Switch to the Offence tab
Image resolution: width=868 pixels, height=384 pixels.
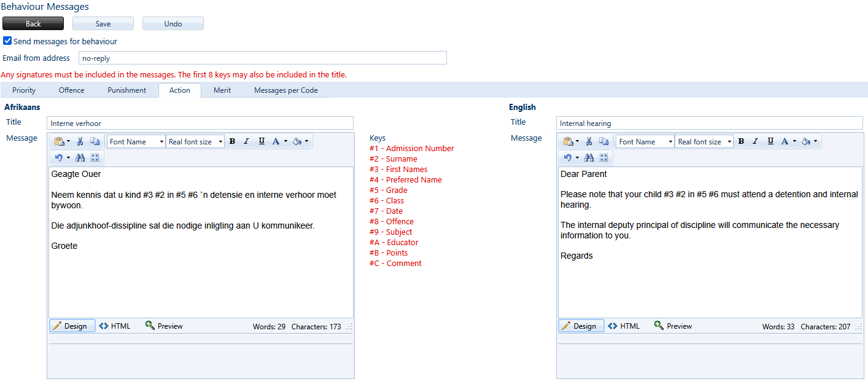(x=71, y=90)
